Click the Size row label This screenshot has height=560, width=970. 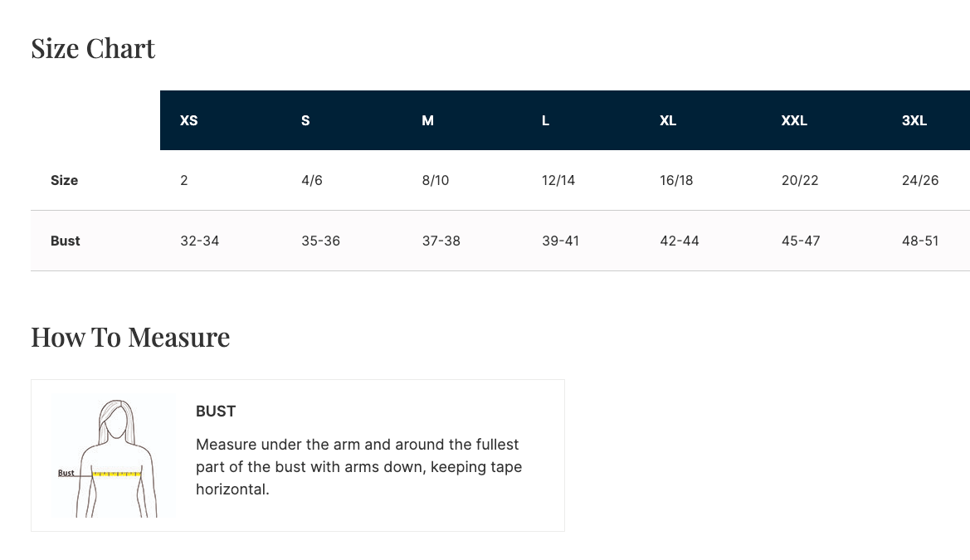click(65, 180)
